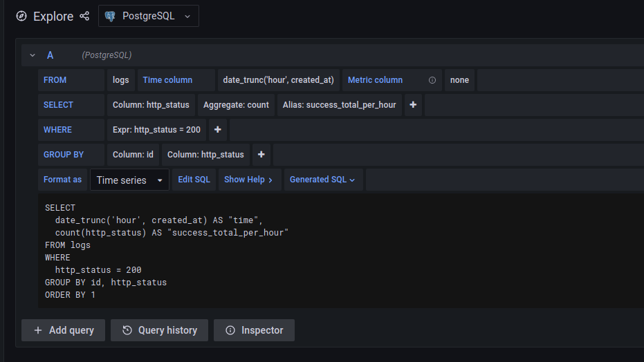This screenshot has height=362, width=644.
Task: Click the ORDER BY 1 line in generated SQL
Action: (71, 295)
